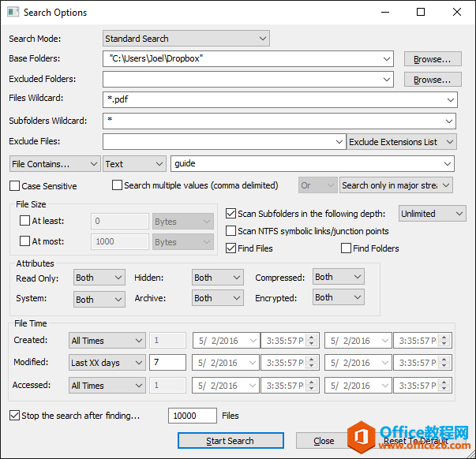Open the Files Wildcard dropdown
The image size is (476, 459).
451,100
